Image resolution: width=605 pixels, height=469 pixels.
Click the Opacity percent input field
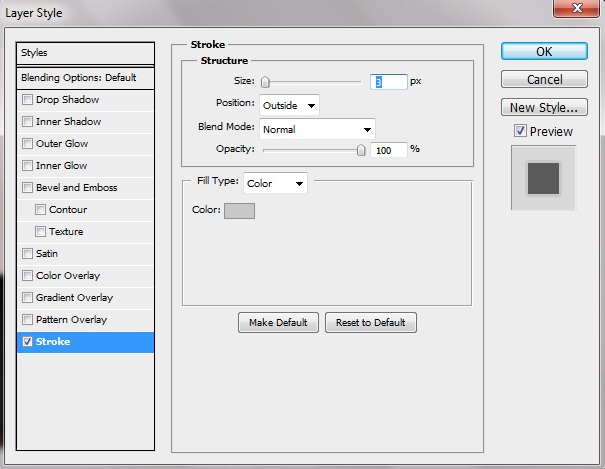coord(389,150)
